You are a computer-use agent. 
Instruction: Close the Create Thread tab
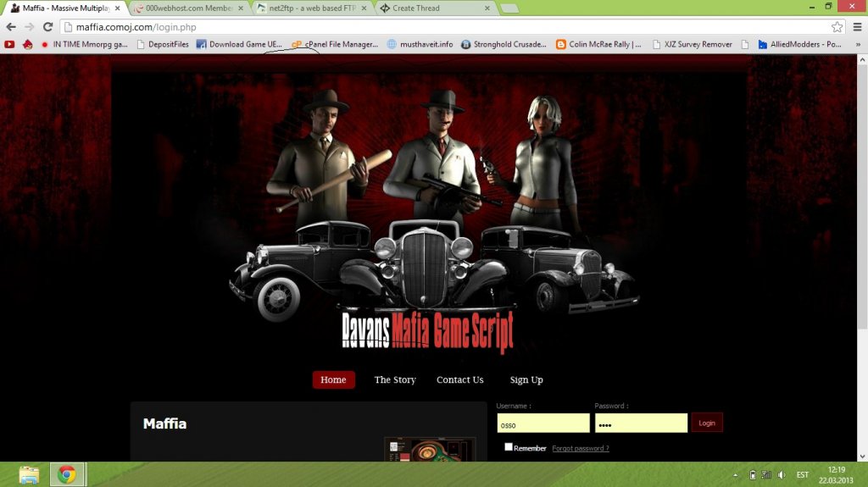tap(487, 8)
